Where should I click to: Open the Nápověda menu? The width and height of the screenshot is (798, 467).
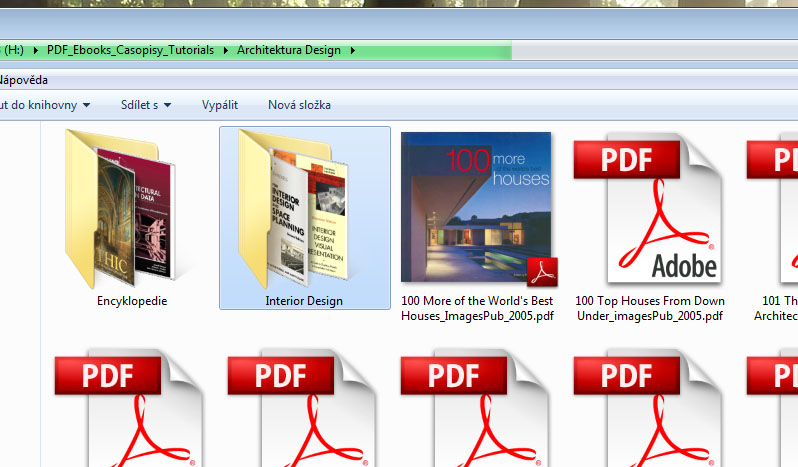(23, 80)
